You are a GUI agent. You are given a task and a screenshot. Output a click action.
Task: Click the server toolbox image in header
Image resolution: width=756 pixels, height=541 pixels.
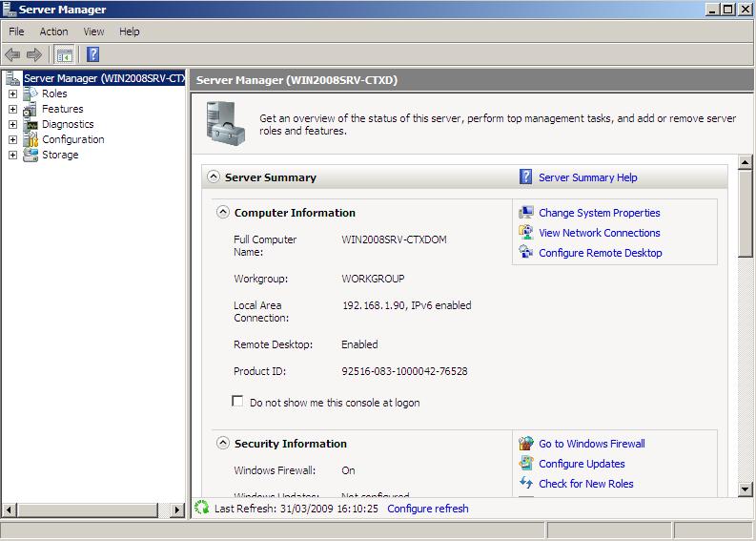coord(225,123)
